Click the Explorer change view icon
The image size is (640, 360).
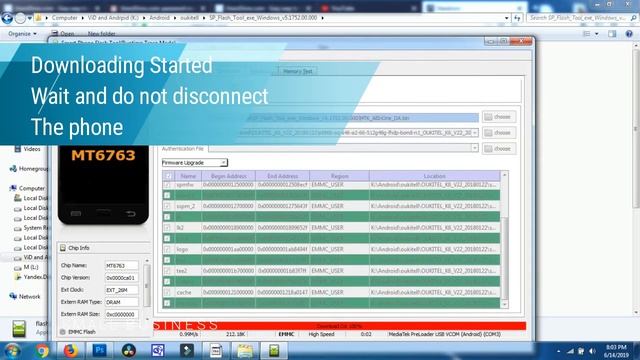587,34
